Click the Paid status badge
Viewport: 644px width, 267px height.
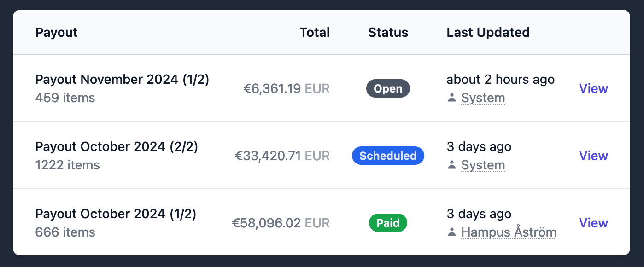coord(388,223)
